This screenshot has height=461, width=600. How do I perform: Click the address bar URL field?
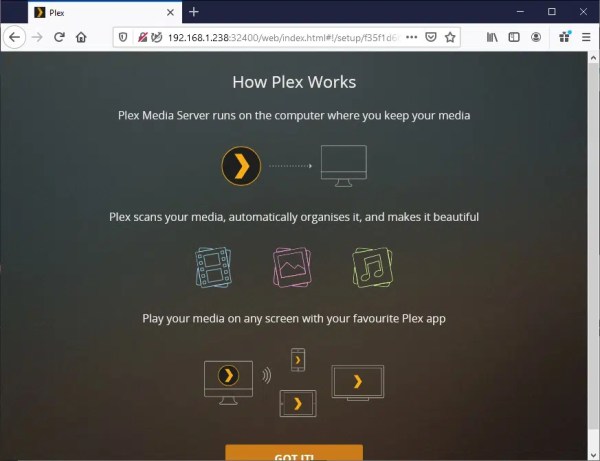(x=283, y=37)
